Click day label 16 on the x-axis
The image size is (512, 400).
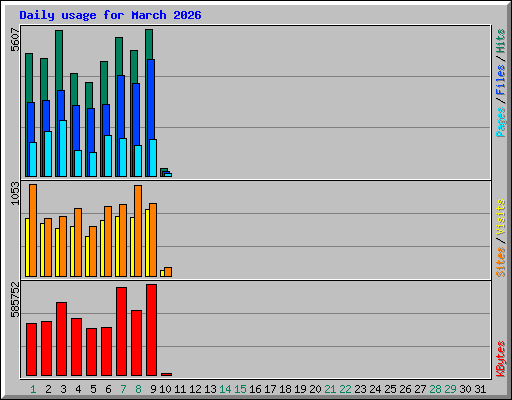pos(255,389)
